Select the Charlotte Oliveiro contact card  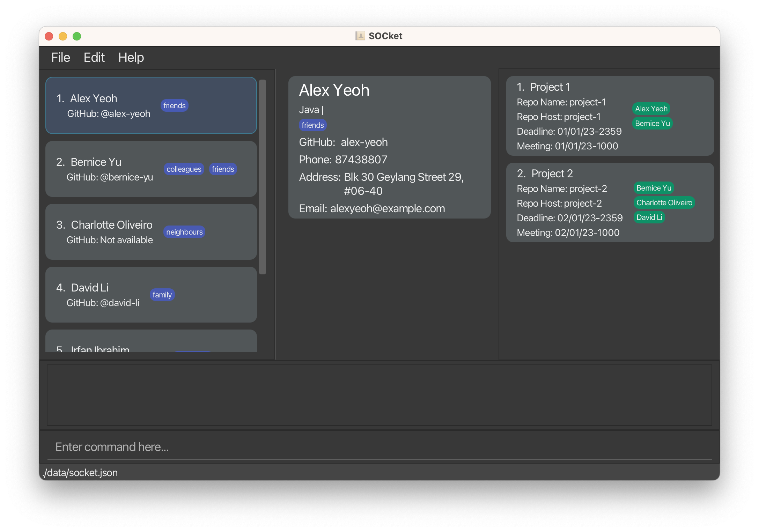point(151,232)
